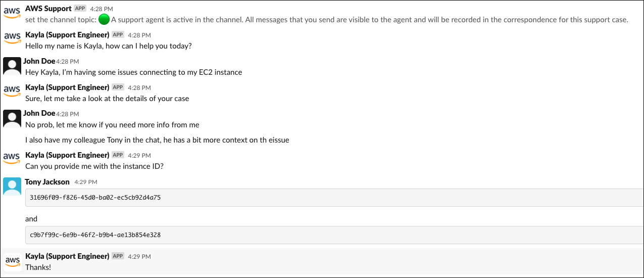The height and width of the screenshot is (278, 644).
Task: Open Tony Jackson's sender name
Action: pyautogui.click(x=47, y=182)
